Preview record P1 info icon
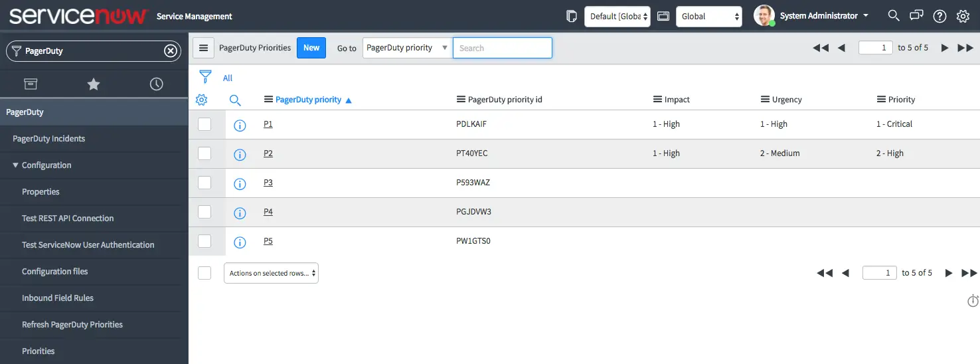This screenshot has width=980, height=364. tap(240, 126)
